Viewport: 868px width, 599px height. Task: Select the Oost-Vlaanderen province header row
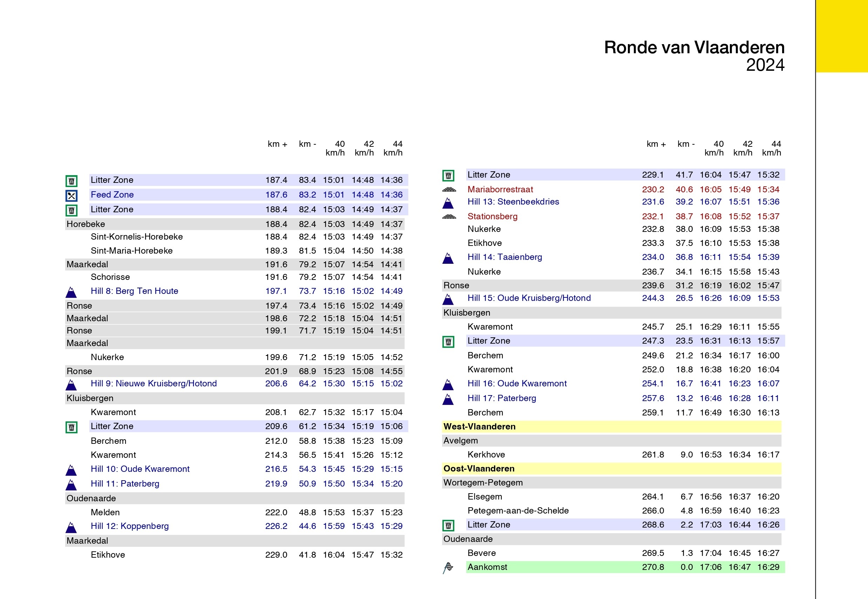(611, 468)
